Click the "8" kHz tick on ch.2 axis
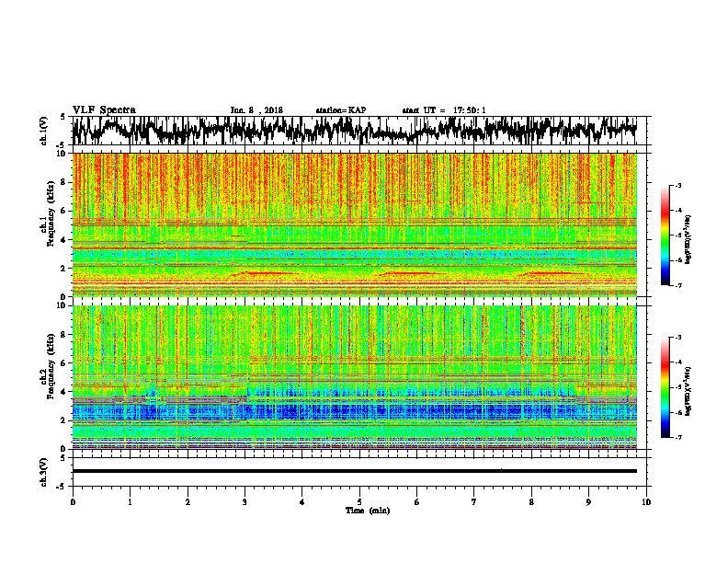 64,335
